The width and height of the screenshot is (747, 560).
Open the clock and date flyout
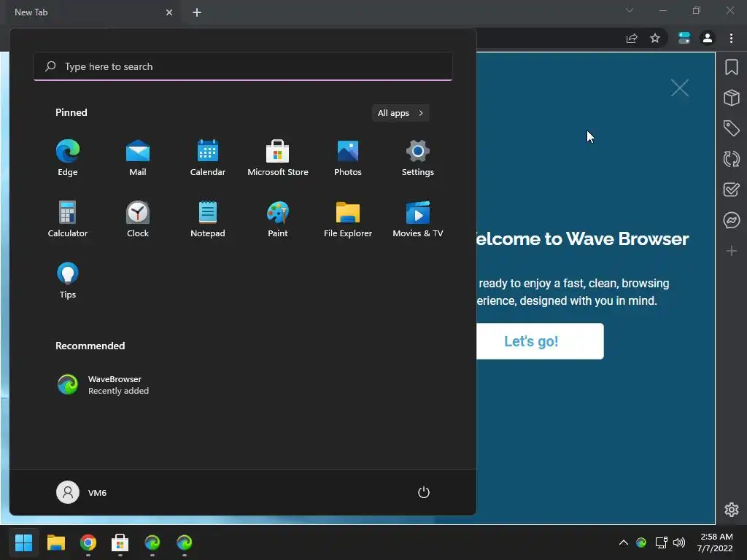click(x=715, y=542)
